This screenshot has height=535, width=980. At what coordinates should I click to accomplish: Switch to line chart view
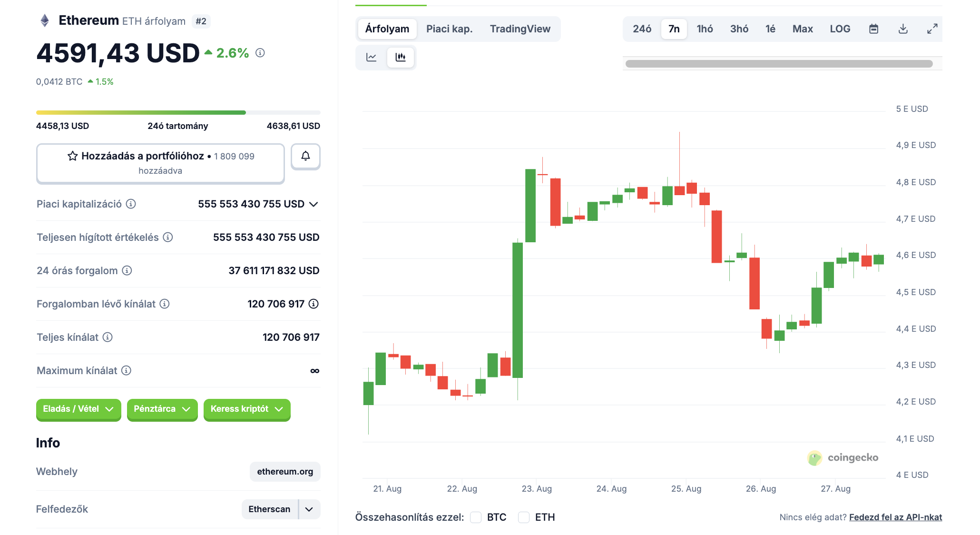click(x=371, y=57)
